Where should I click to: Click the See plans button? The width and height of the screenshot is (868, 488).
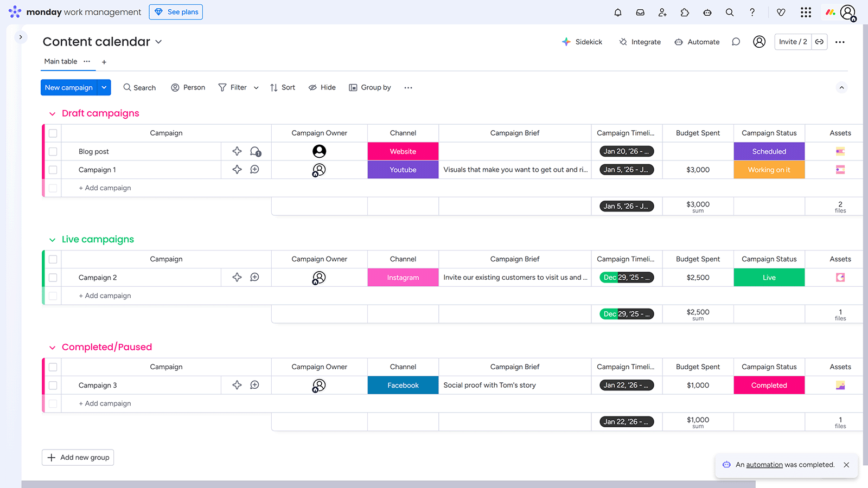pos(176,11)
